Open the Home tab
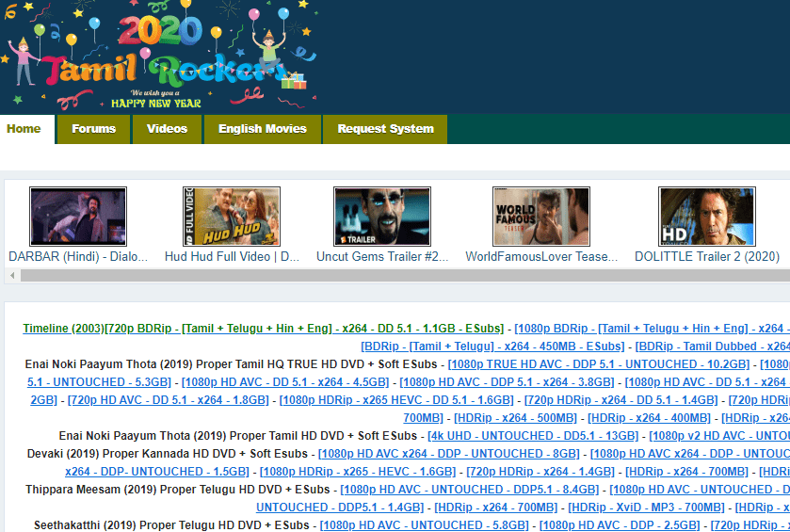The width and height of the screenshot is (790, 532). click(x=24, y=129)
